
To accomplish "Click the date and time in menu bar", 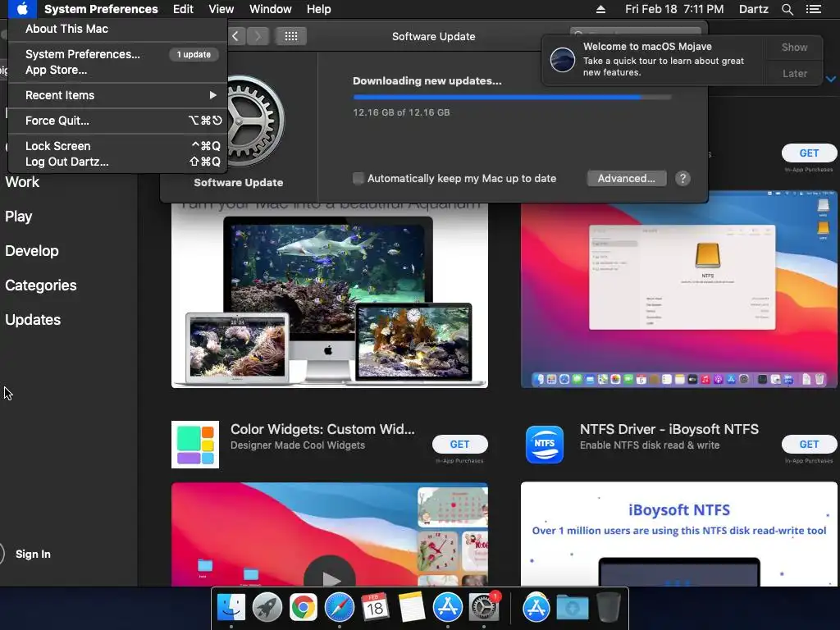I will [674, 9].
